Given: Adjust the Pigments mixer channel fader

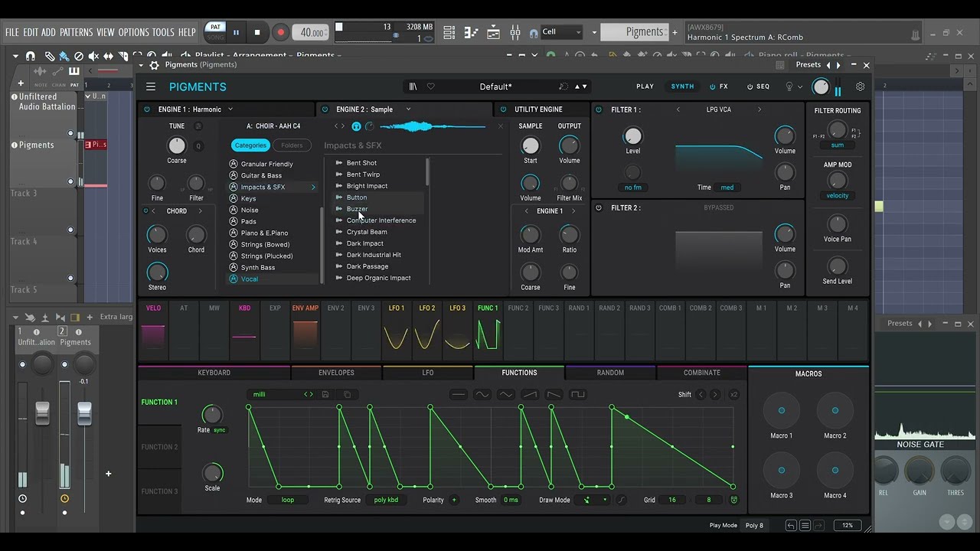Looking at the screenshot, I should pos(84,413).
